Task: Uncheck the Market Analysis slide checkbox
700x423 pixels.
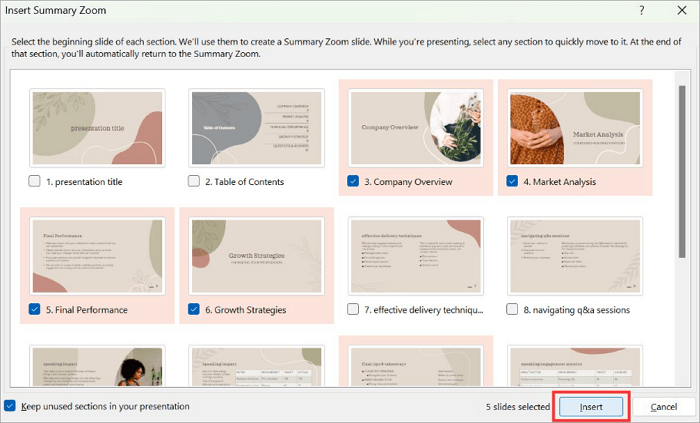Action: (512, 181)
